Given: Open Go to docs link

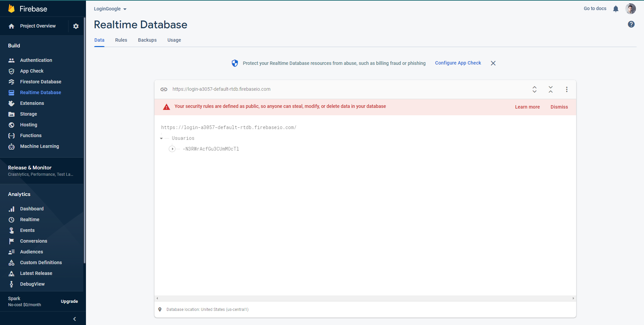Looking at the screenshot, I should point(595,9).
